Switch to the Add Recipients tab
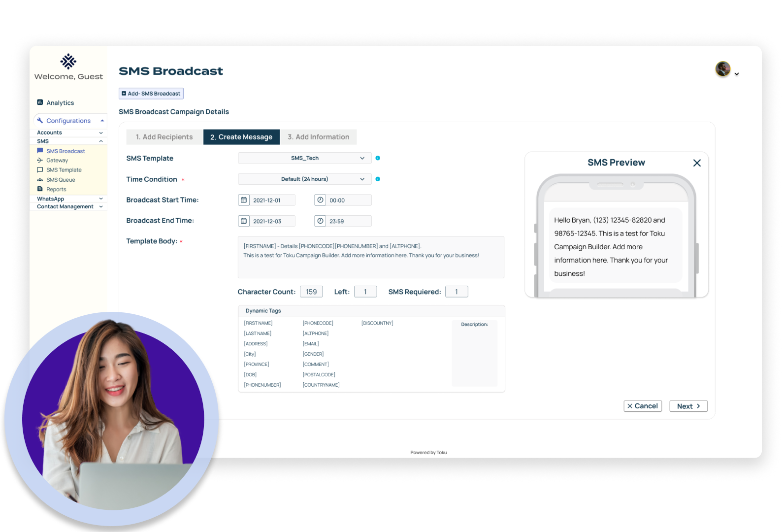 tap(164, 137)
